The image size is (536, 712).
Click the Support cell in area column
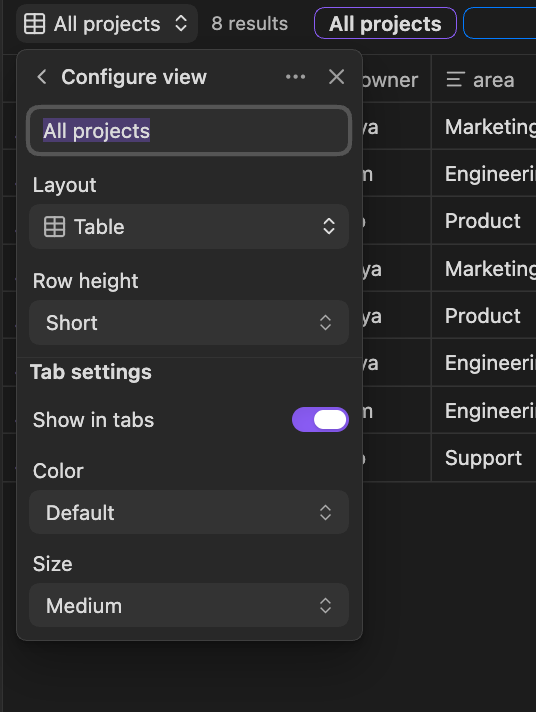tap(483, 458)
